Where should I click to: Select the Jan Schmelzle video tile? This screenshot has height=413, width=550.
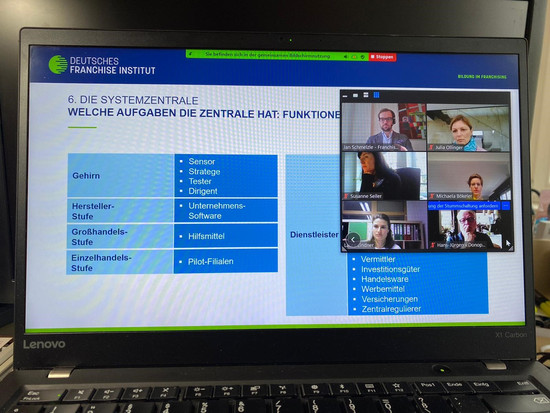(384, 127)
